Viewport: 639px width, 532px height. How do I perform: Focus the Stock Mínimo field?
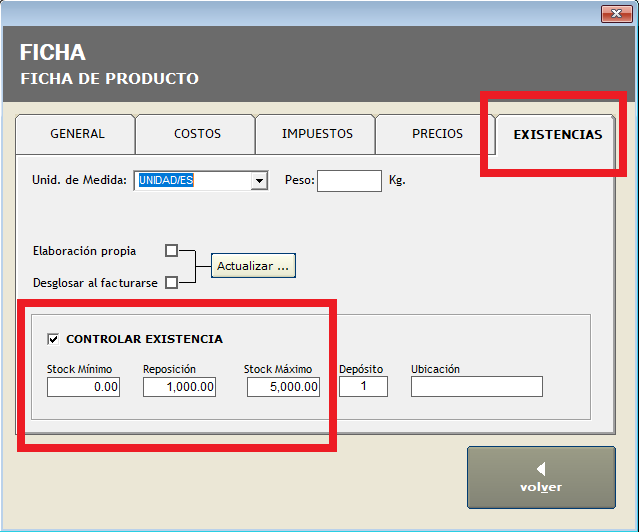click(x=83, y=387)
